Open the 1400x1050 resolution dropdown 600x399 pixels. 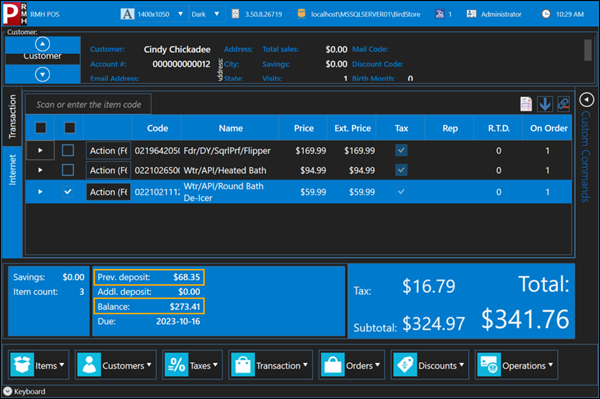pyautogui.click(x=180, y=14)
